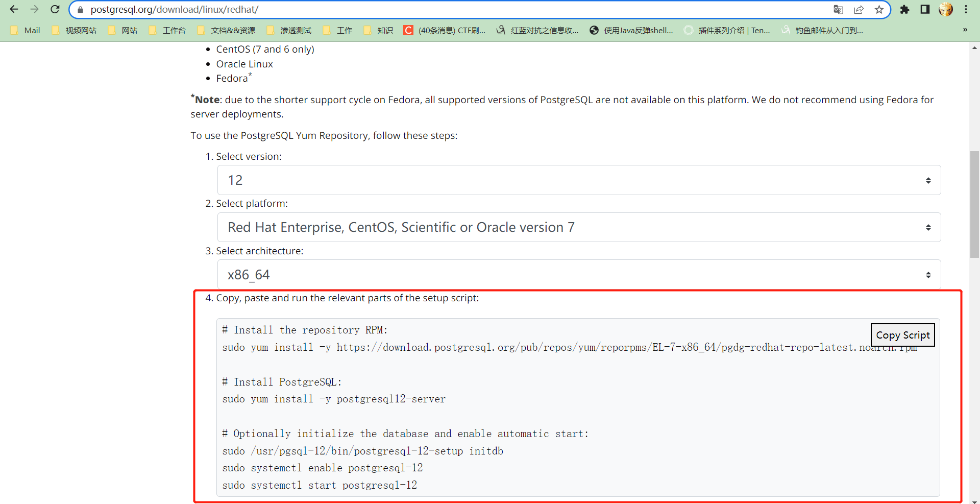980x504 pixels.
Task: Open the translate page icon
Action: click(x=838, y=10)
